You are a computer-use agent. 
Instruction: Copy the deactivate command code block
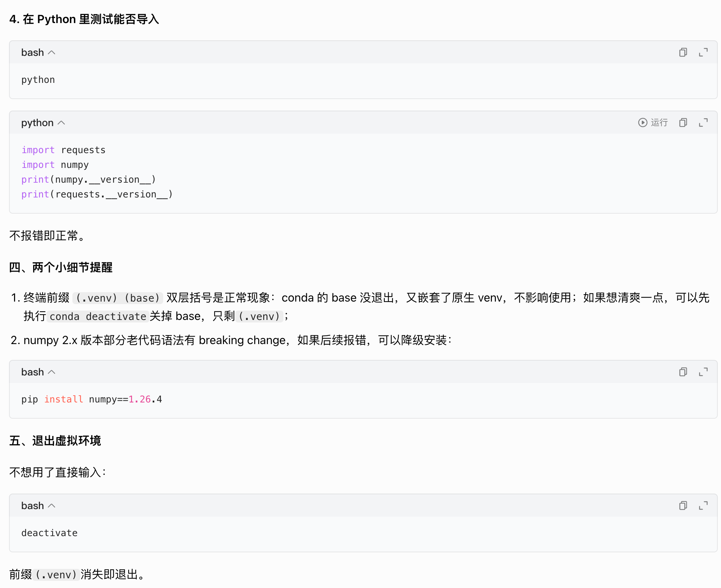683,506
